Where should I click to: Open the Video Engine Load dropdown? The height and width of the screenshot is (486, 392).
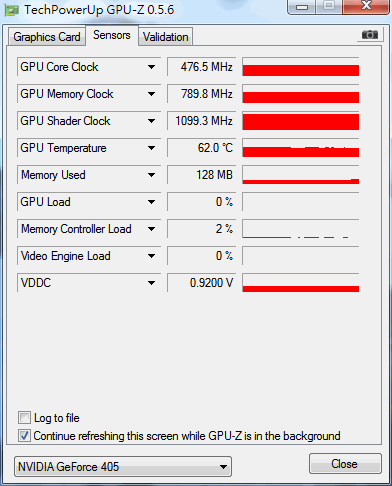151,256
